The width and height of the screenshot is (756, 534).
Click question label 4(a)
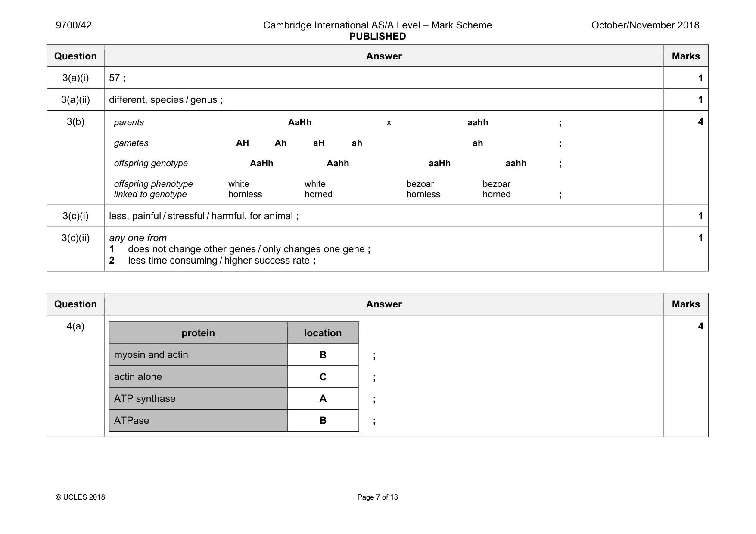75,326
